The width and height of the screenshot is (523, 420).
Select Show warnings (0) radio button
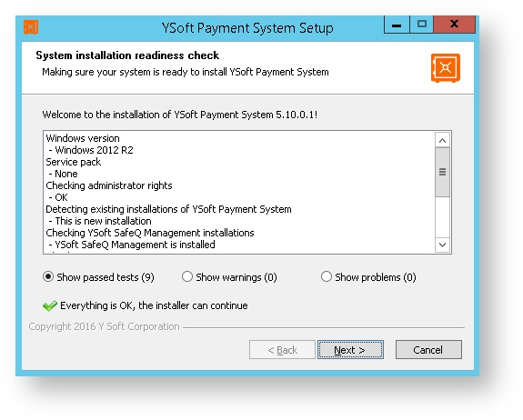tap(229, 277)
